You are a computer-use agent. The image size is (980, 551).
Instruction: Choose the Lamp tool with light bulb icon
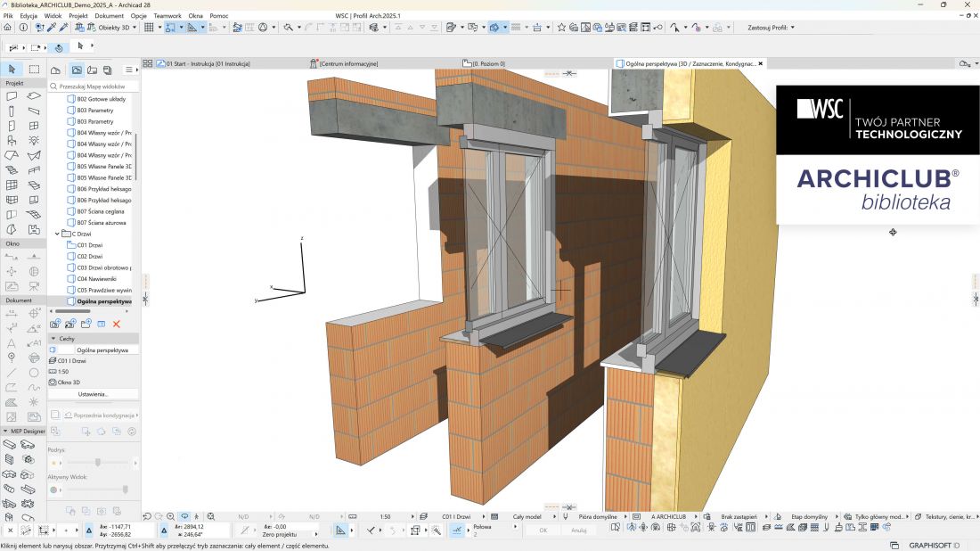tap(34, 141)
